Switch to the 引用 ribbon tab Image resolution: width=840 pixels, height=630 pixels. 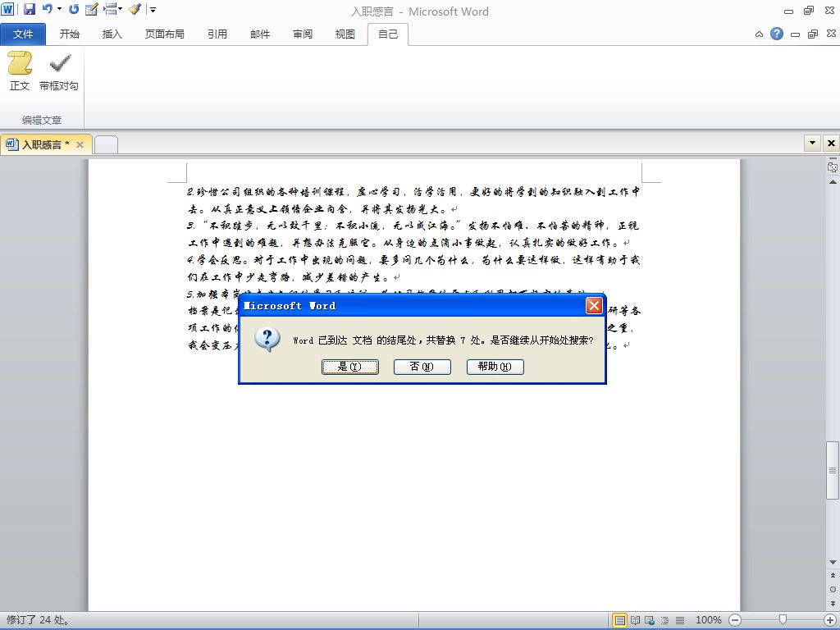tap(217, 34)
